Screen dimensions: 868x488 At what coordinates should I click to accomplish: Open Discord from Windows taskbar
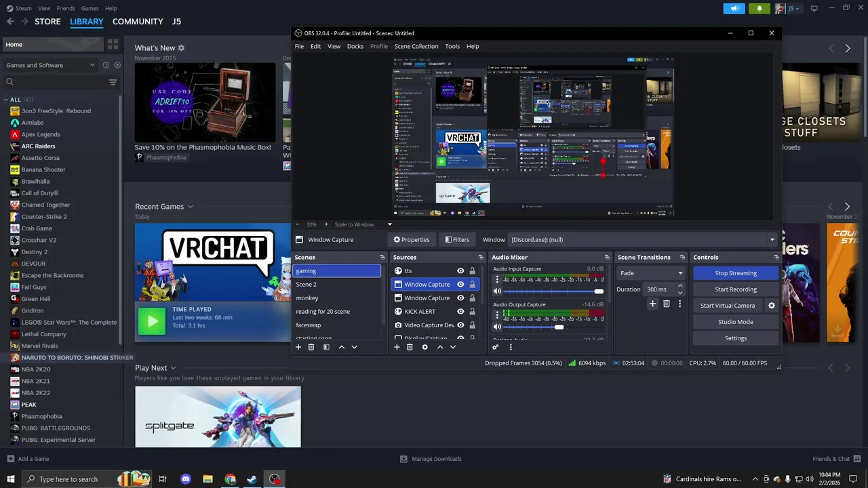(186, 479)
